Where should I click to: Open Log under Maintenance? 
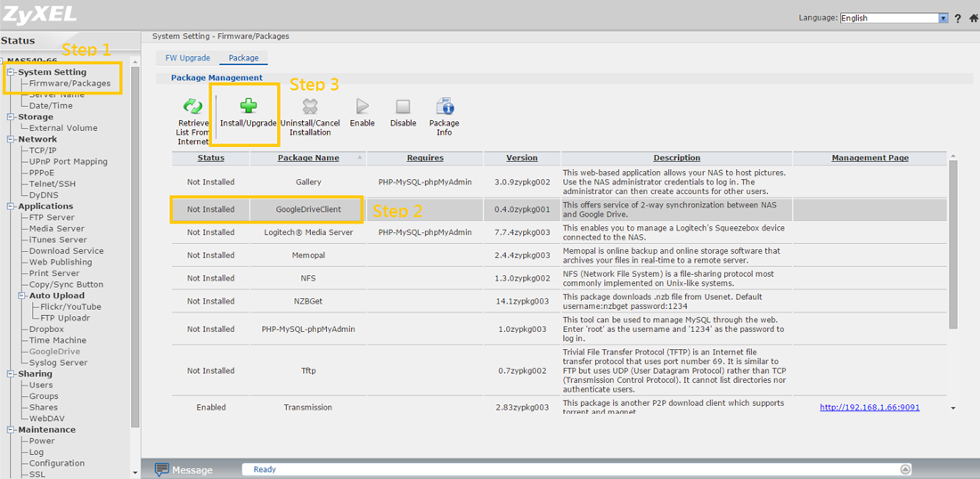coord(37,452)
